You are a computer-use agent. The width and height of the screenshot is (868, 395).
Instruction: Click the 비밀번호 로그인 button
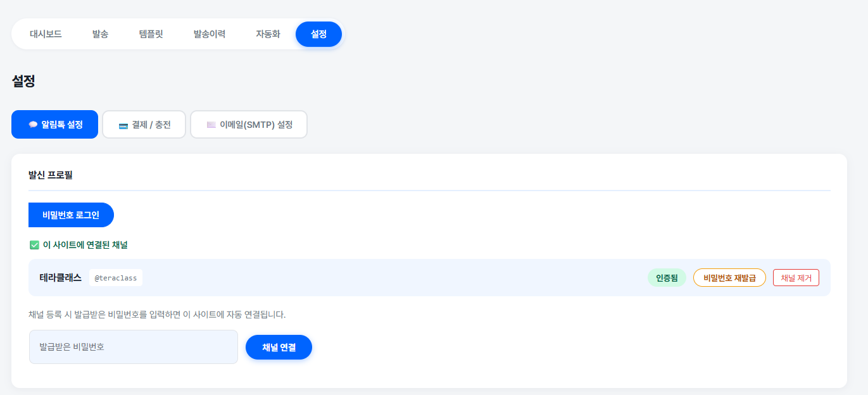[70, 215]
